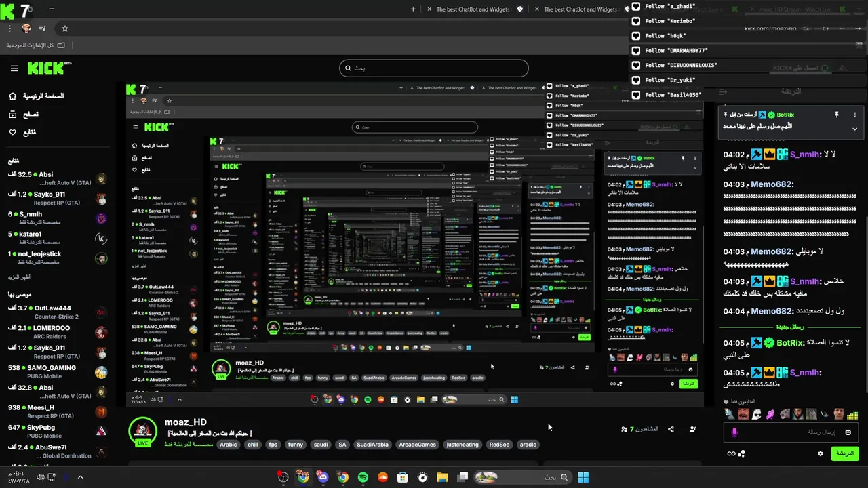
Task: Open followed channel Absi in sidebar following list
Action: point(58,178)
